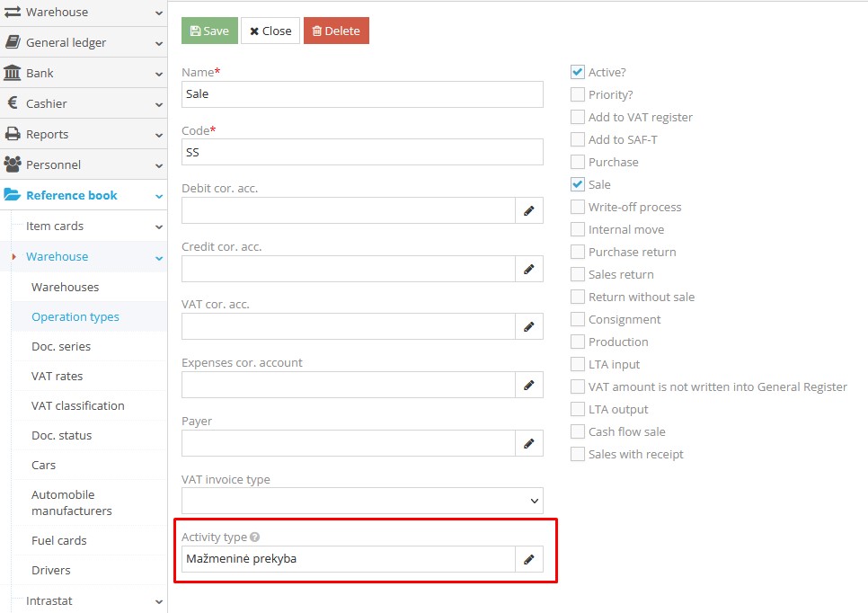Viewport: 868px width, 613px height.
Task: Open the VAT cor. acc. selector pencil icon
Action: point(529,326)
